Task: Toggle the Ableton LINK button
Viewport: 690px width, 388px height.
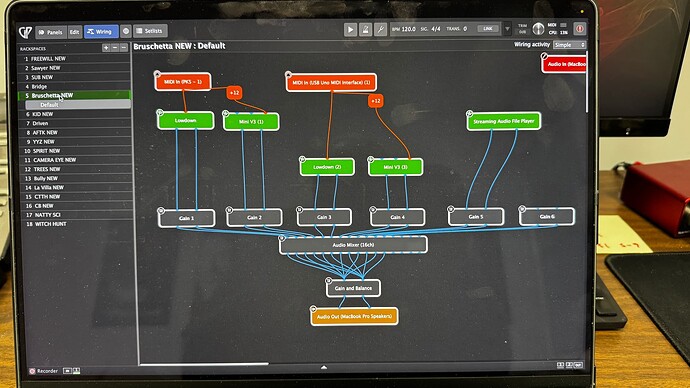Action: point(488,29)
